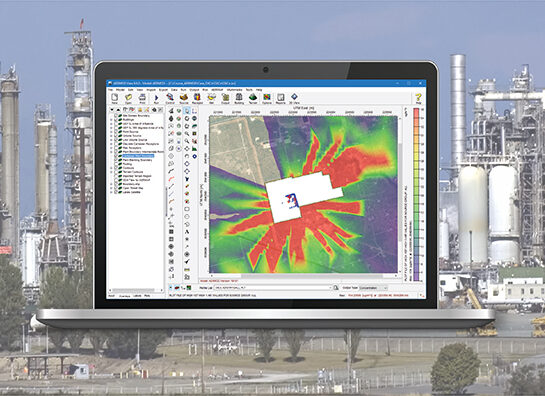Open the Help menu

[x=259, y=90]
